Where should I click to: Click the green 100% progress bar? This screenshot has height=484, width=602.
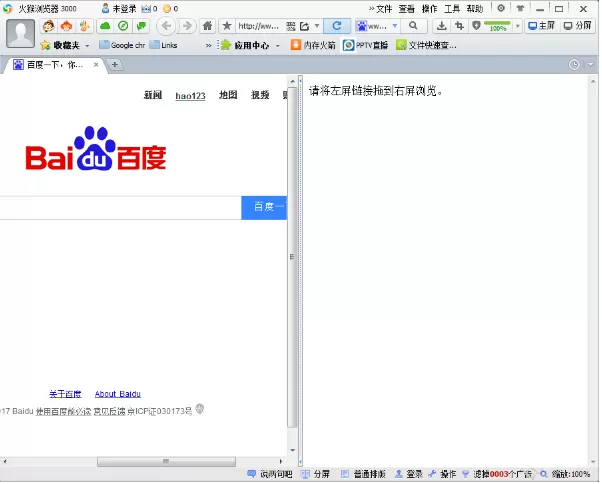[x=497, y=26]
